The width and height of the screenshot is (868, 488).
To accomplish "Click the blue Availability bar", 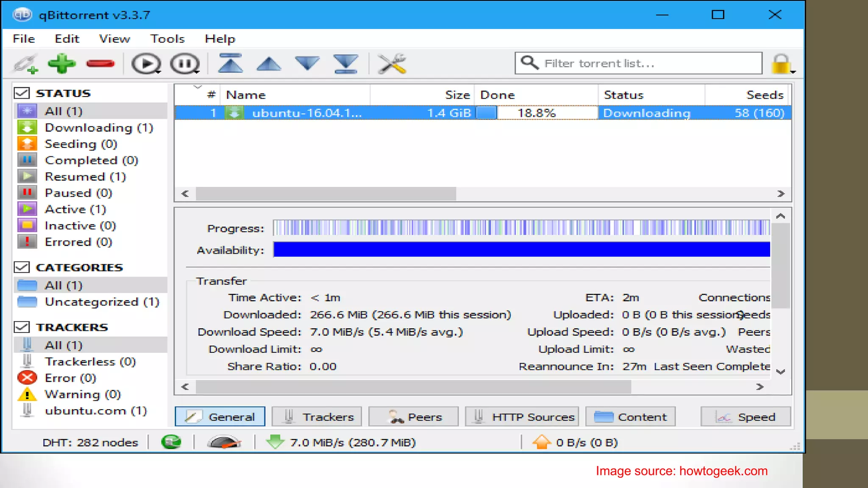I will pos(521,250).
